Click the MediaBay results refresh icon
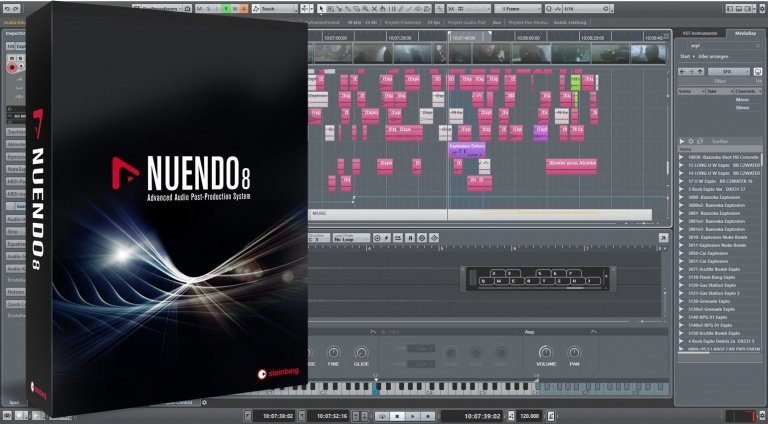 coord(700,141)
